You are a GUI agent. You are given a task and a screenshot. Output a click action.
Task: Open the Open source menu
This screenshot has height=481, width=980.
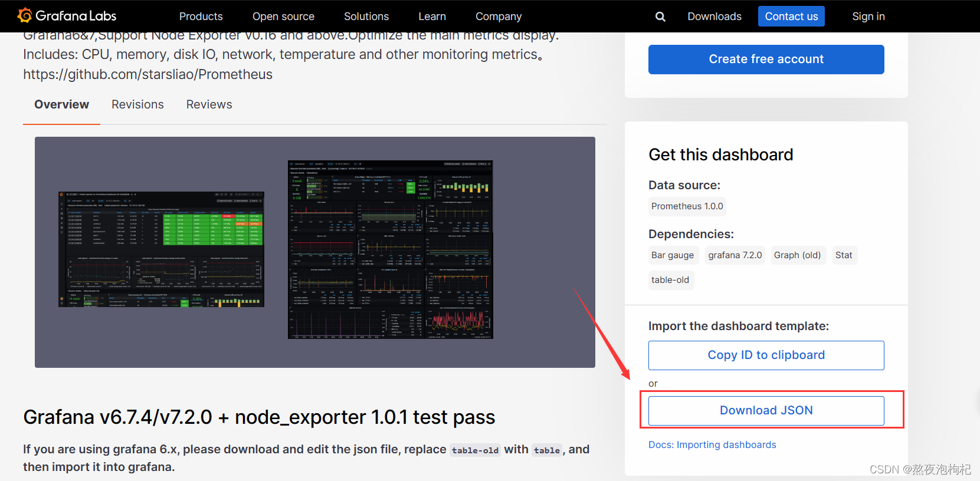click(283, 17)
